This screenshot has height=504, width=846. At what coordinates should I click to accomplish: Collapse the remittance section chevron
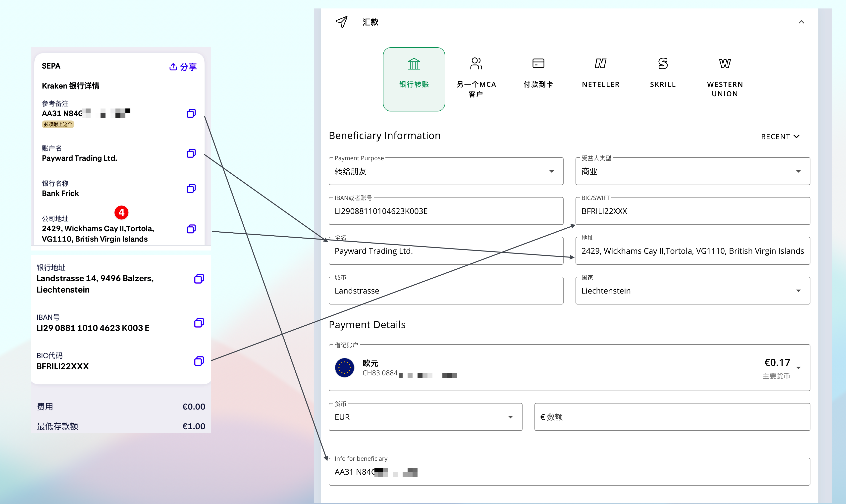pyautogui.click(x=801, y=22)
